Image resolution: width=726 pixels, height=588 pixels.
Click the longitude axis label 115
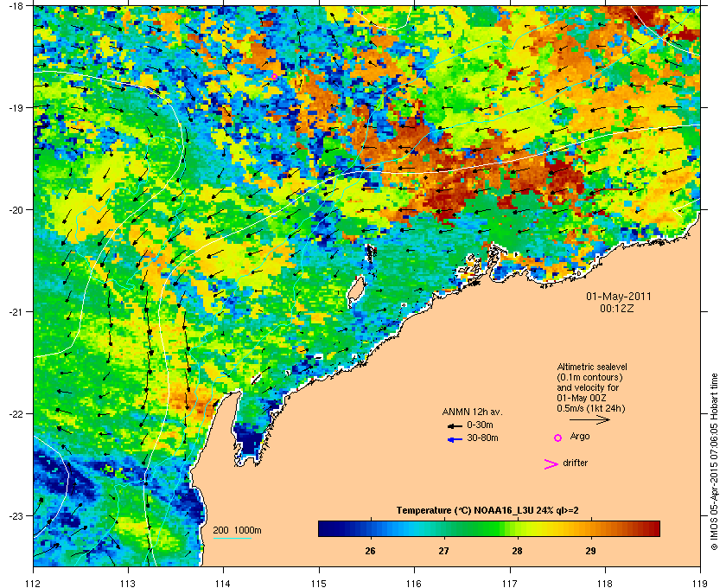click(319, 584)
